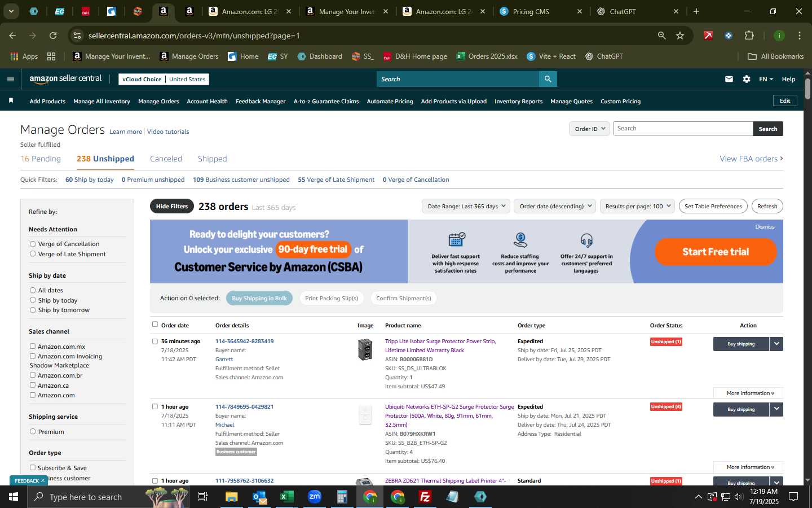
Task: Open the browser zoom magnifier icon
Action: (x=662, y=36)
